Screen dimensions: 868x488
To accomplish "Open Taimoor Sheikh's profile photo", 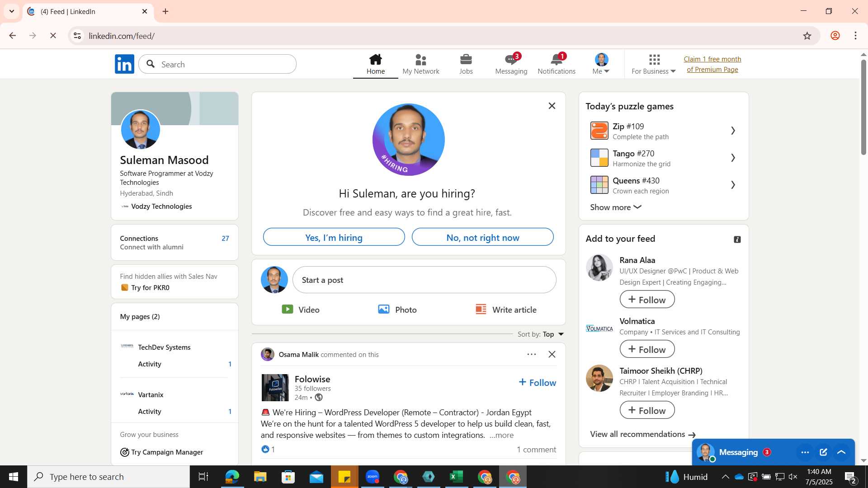I will tap(599, 378).
